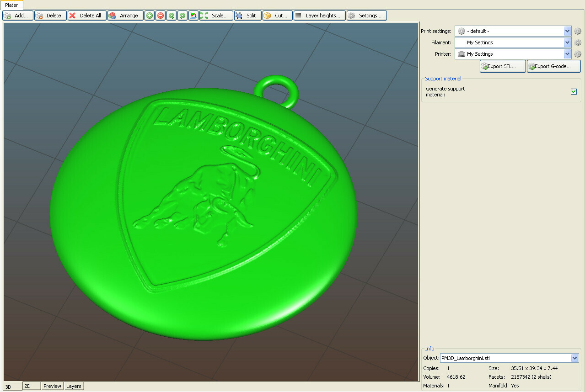The image size is (585, 392).
Task: Click Export STL… button
Action: point(503,66)
